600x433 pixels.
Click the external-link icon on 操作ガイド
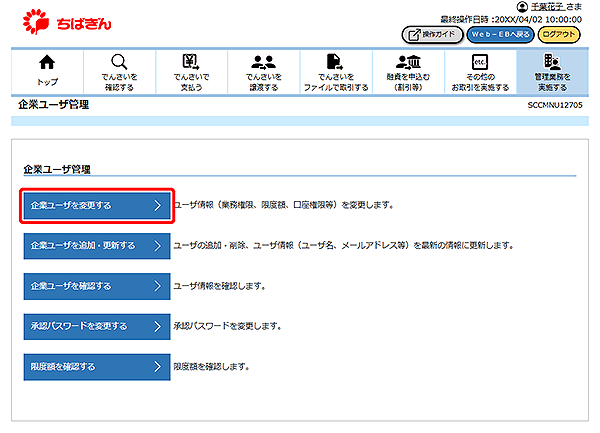(414, 35)
